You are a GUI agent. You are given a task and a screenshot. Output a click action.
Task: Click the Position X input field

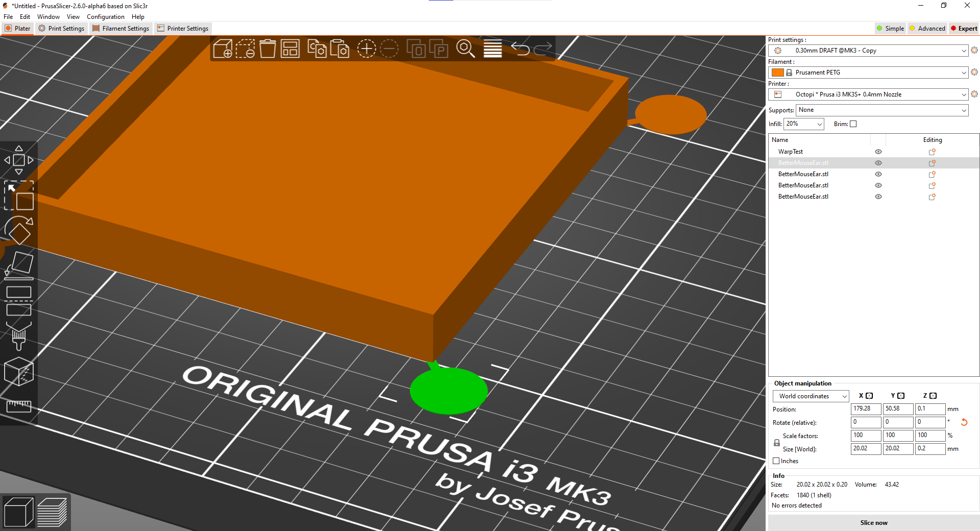point(866,409)
